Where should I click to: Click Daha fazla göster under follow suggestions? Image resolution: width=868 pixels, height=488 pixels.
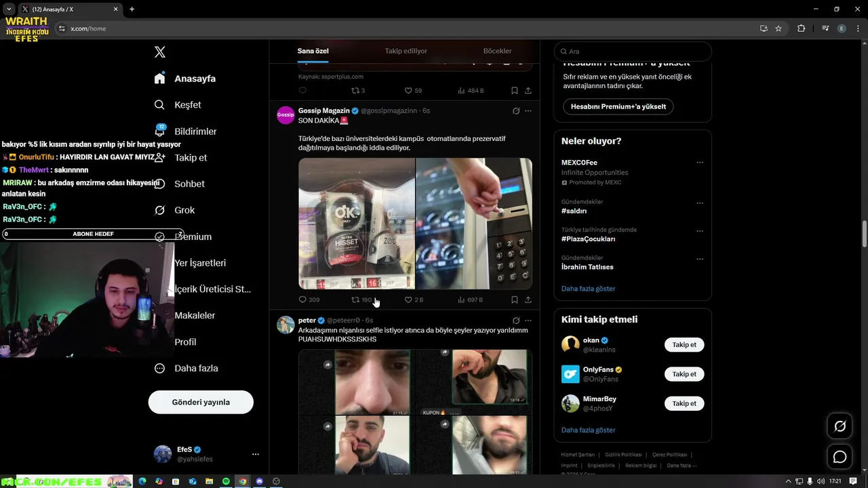click(x=588, y=430)
